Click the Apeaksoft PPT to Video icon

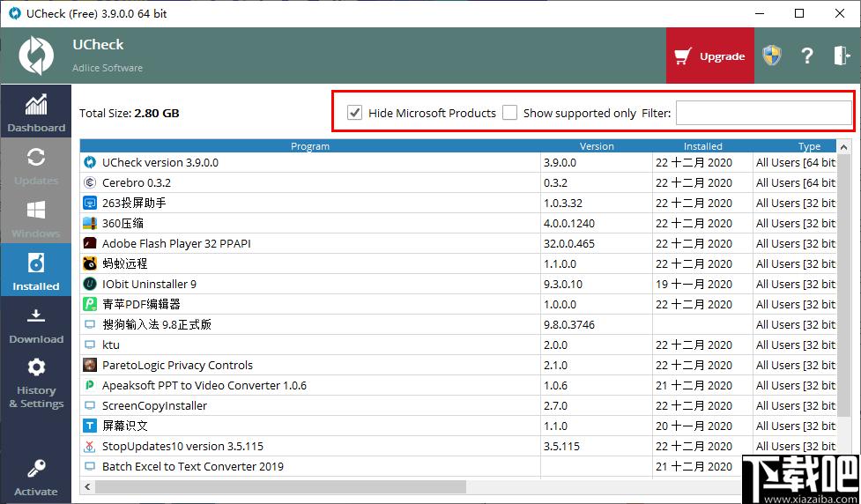[x=90, y=385]
